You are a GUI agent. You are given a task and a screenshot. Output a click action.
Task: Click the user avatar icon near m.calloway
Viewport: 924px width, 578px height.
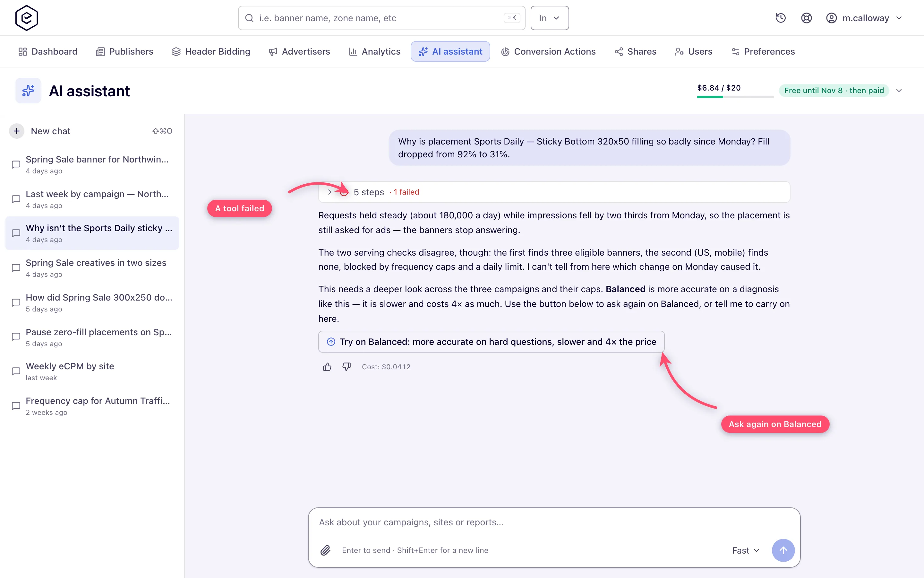tap(831, 18)
